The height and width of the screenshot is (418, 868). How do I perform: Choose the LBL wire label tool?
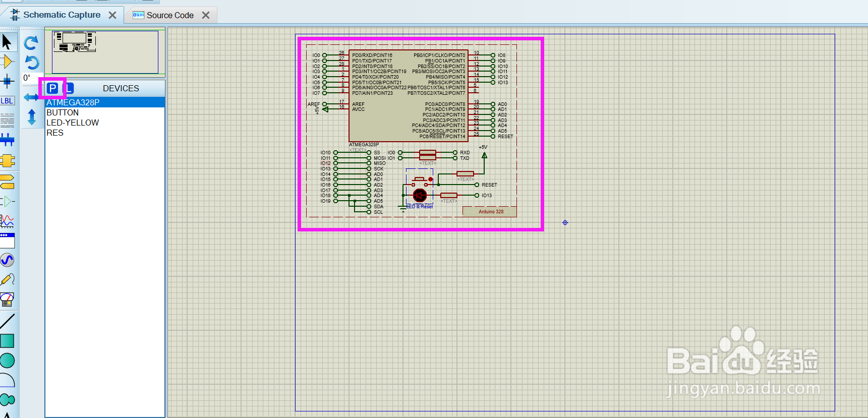(7, 101)
